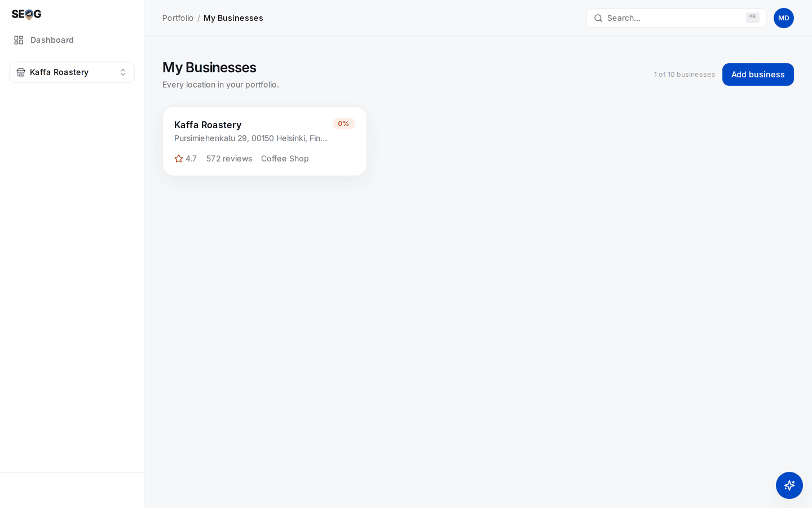812x508 pixels.
Task: Click the SEOG logo
Action: tap(27, 14)
